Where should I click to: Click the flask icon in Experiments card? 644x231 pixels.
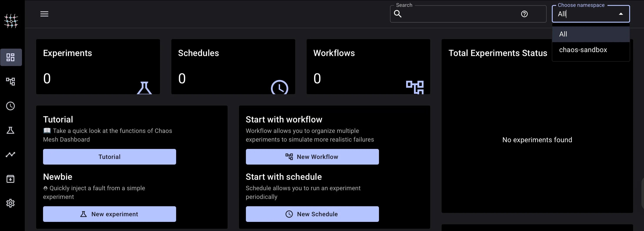[145, 88]
